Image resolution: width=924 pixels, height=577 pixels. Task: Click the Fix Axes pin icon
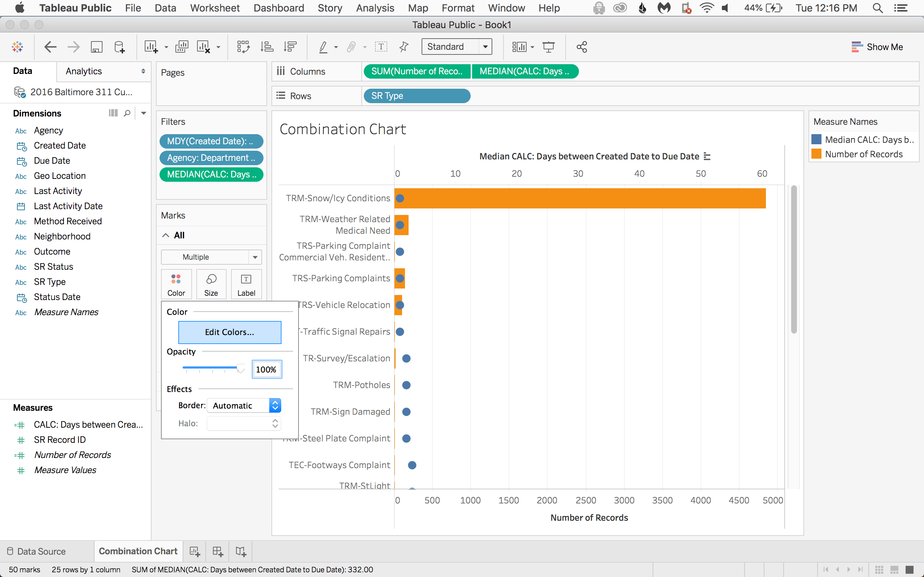(x=404, y=47)
